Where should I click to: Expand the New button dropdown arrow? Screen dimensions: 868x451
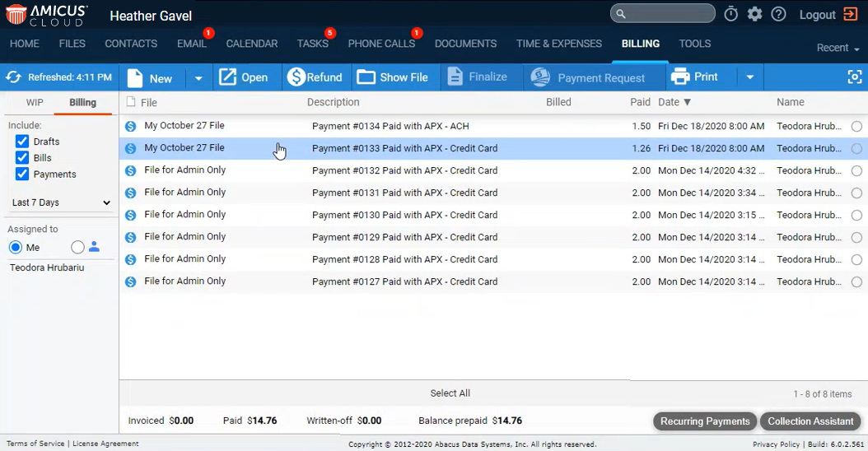tap(198, 78)
